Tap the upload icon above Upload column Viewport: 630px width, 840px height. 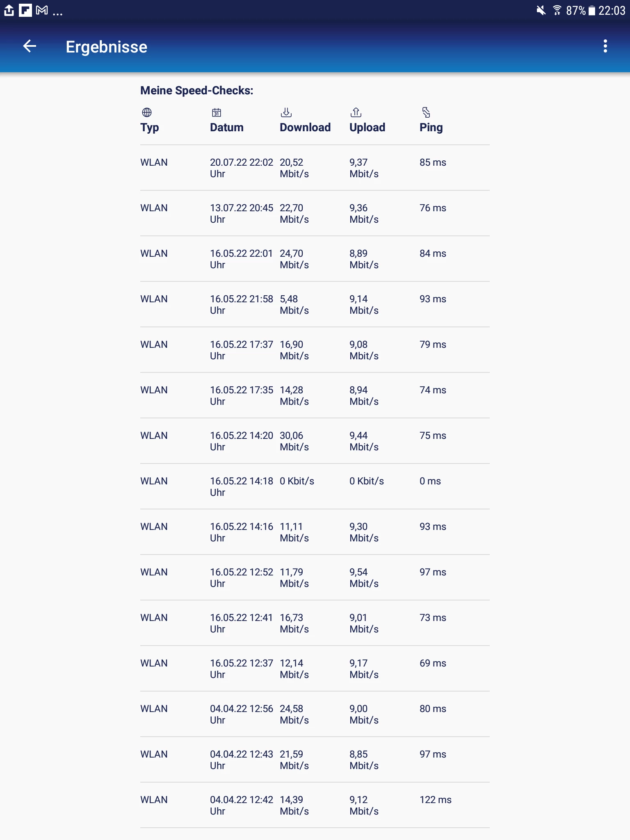pyautogui.click(x=356, y=112)
